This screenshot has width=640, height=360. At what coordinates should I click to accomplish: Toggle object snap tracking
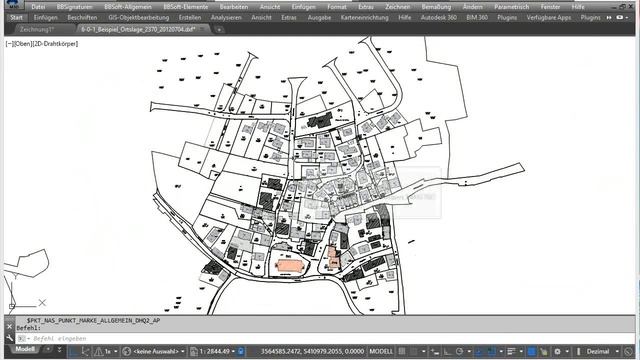click(479, 351)
